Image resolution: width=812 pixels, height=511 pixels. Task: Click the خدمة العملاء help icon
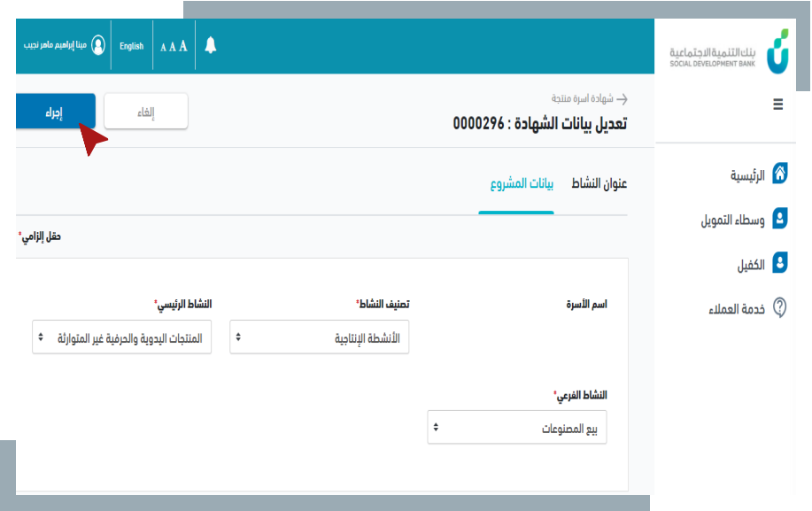point(780,307)
